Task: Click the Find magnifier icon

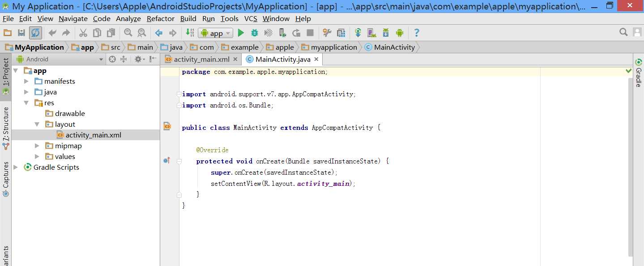Action: click(128, 33)
